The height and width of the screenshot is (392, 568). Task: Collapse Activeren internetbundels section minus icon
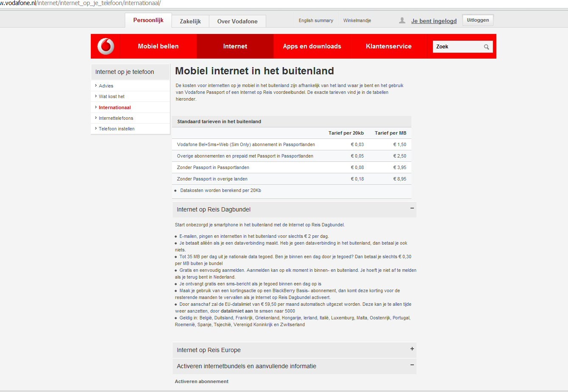(412, 365)
